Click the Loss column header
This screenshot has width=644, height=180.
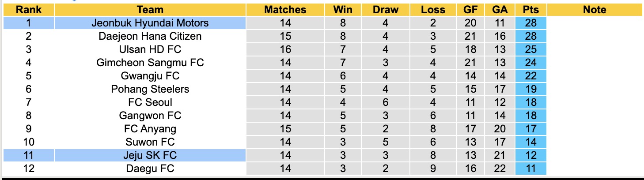coord(433,10)
